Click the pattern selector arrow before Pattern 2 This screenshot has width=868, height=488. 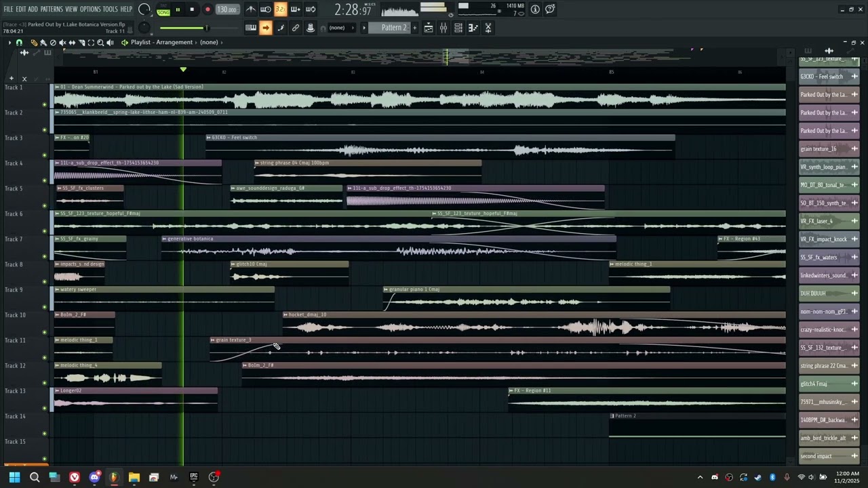364,28
